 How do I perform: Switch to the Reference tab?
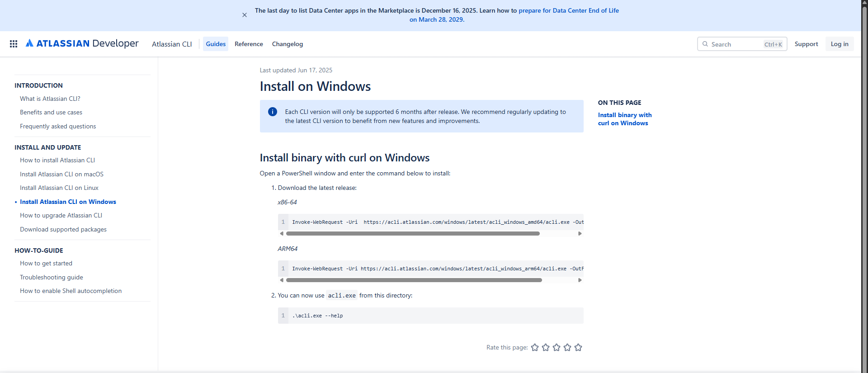249,44
